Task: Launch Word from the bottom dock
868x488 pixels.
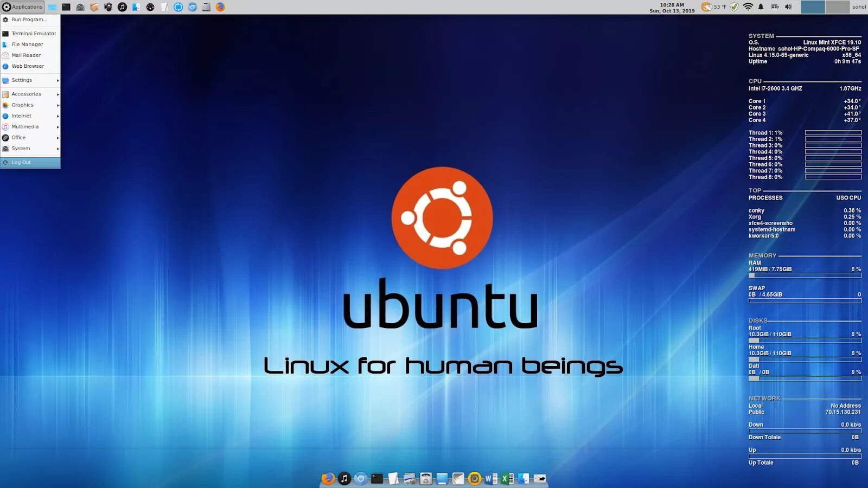Action: tap(491, 478)
